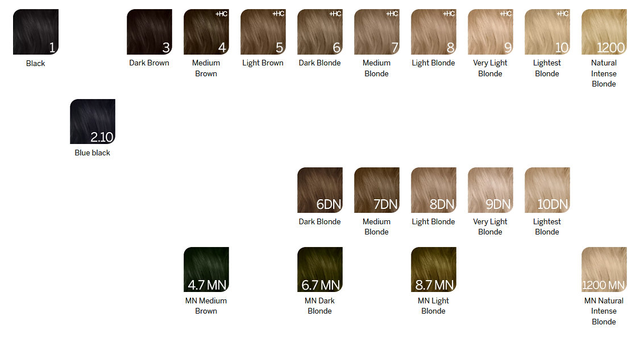
Task: Select Medium Brown shade 4 swatch
Action: pyautogui.click(x=206, y=32)
